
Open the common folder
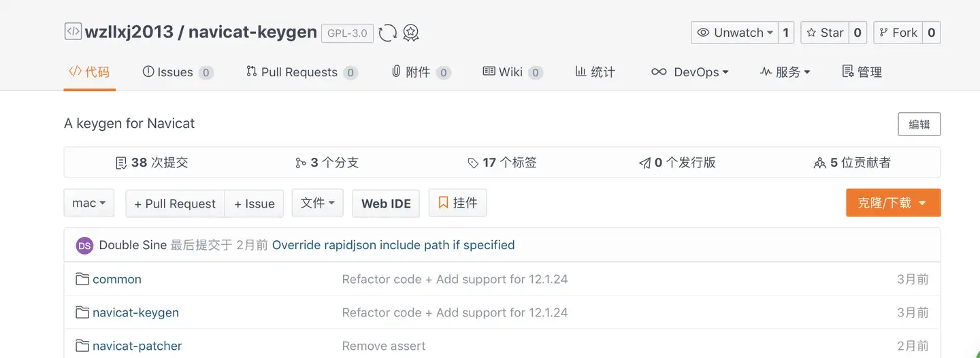tap(117, 279)
